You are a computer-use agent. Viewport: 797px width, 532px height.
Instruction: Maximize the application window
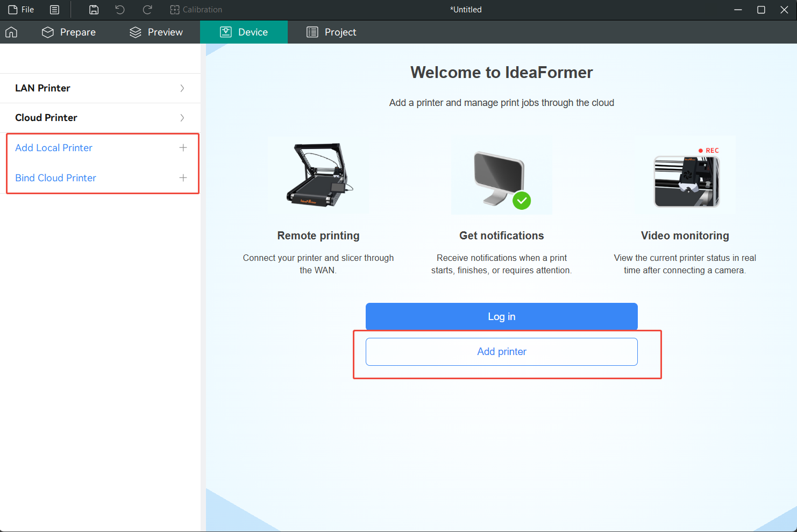pyautogui.click(x=761, y=10)
